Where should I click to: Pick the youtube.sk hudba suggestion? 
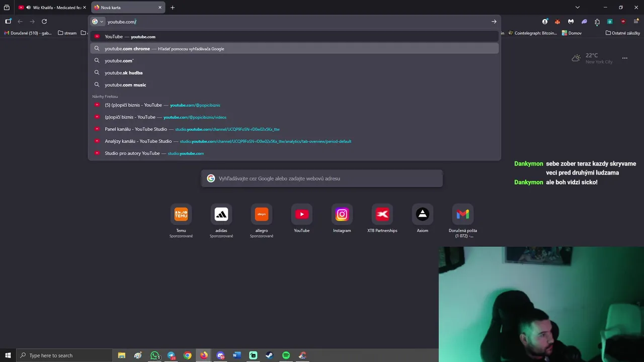click(x=294, y=73)
